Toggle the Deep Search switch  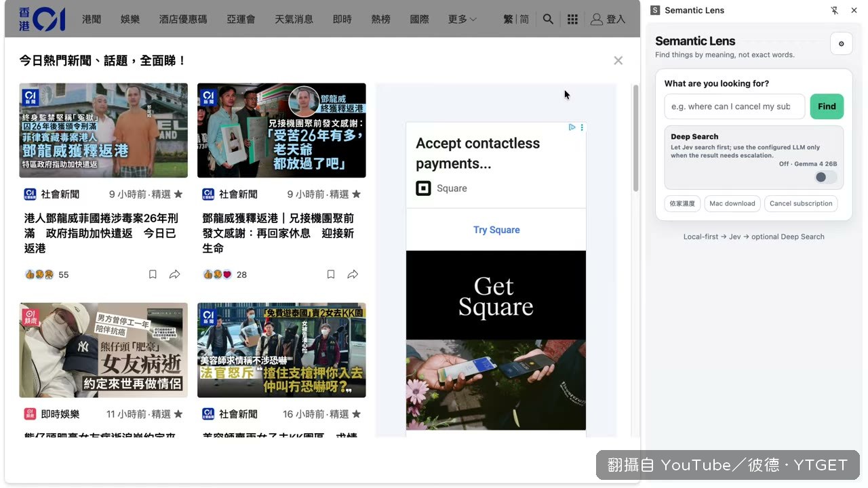tap(826, 177)
